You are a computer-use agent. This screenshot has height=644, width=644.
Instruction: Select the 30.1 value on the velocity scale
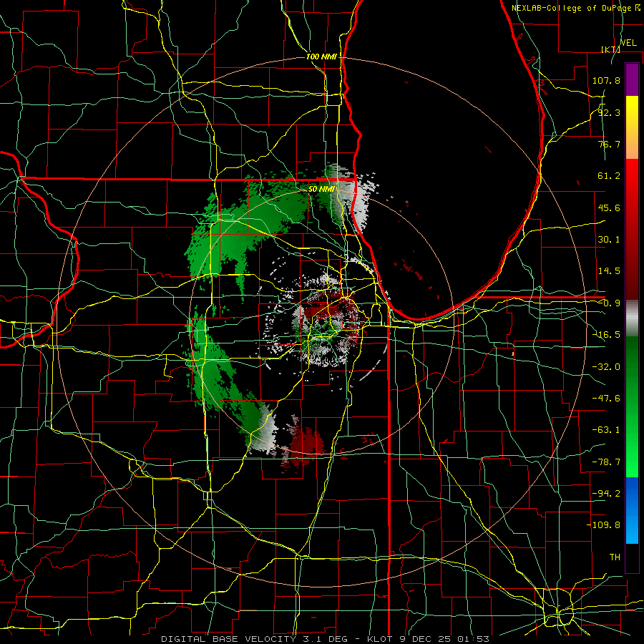pos(609,240)
